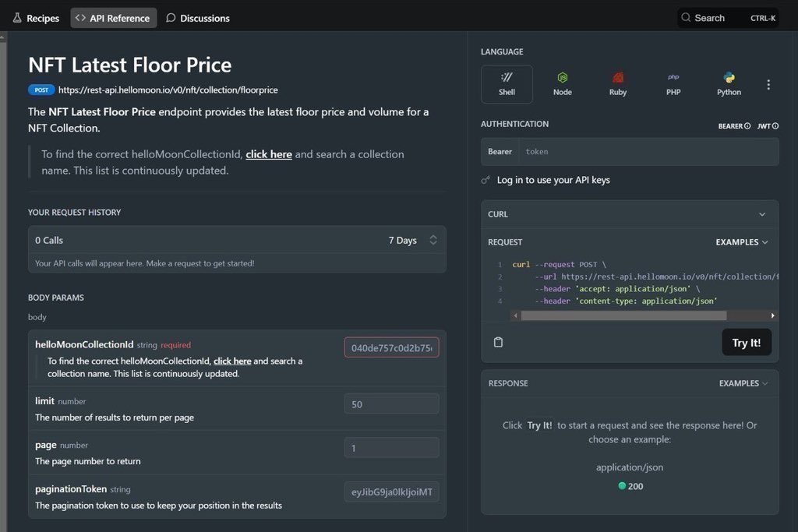This screenshot has height=532, width=798.
Task: Click the inline Try It! text in response
Action: click(539, 425)
